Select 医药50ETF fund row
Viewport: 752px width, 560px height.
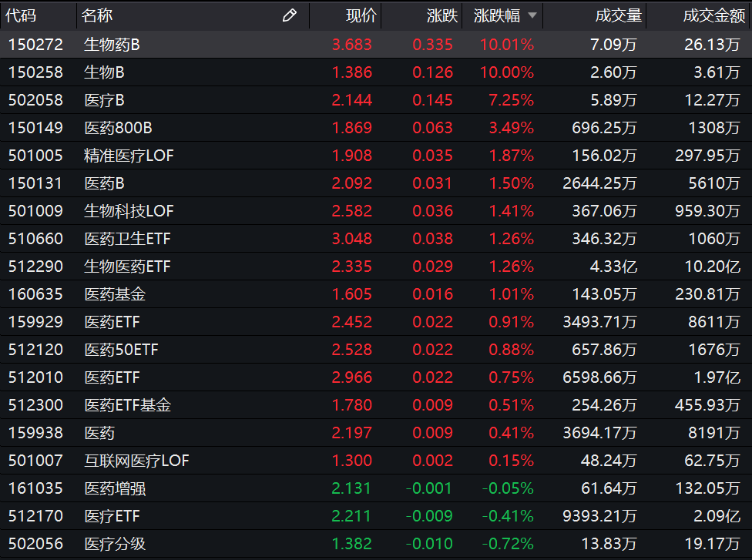[121, 350]
